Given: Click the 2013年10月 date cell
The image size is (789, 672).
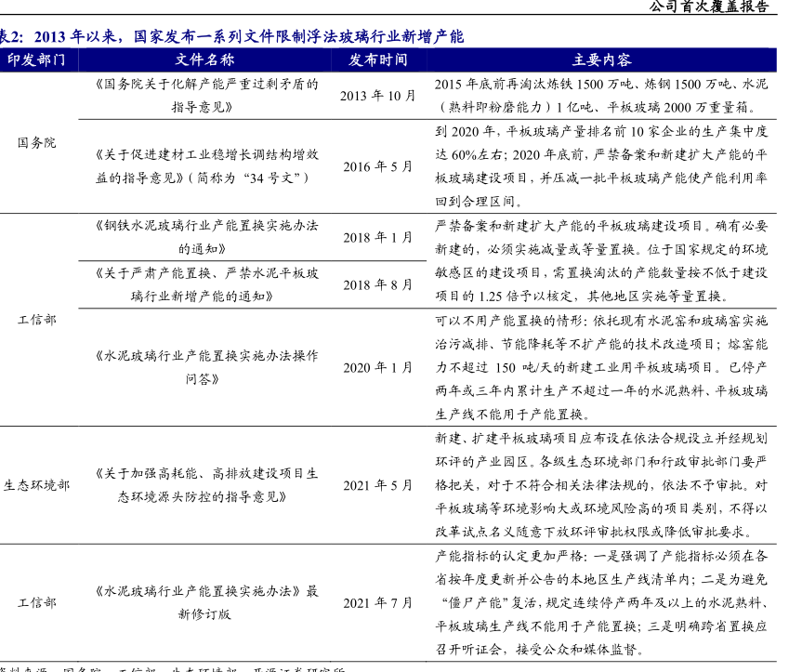Looking at the screenshot, I should 377,95.
